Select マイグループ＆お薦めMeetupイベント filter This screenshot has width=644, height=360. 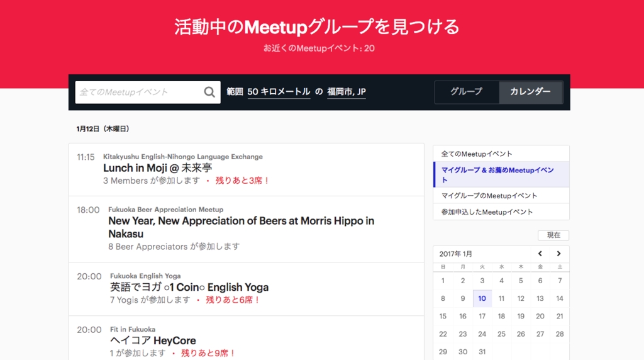click(501, 175)
